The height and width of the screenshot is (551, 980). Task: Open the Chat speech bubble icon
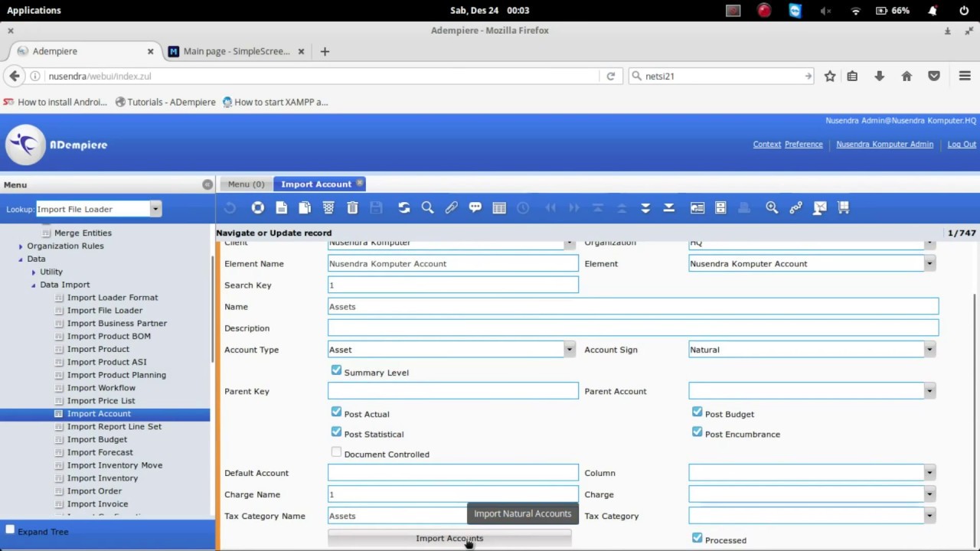coord(475,207)
